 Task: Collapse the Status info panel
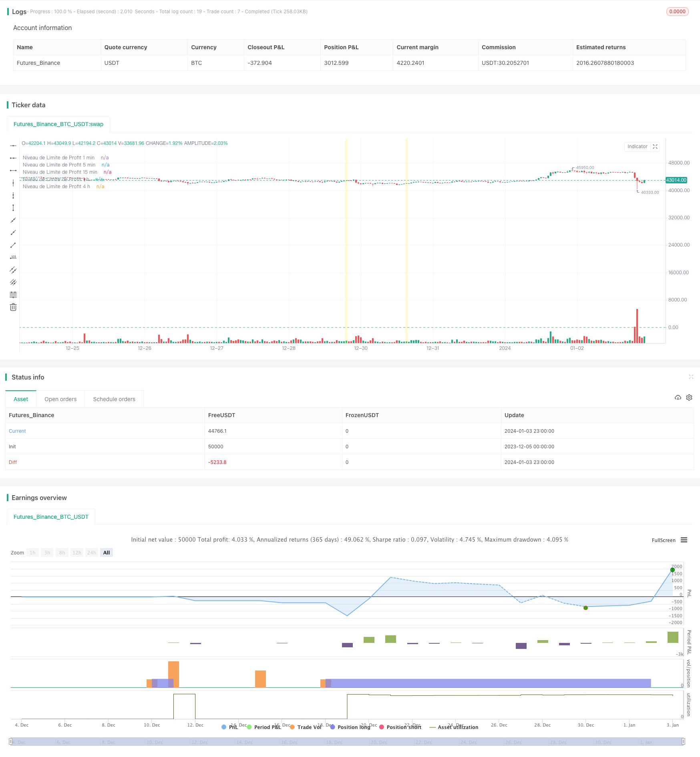[691, 377]
